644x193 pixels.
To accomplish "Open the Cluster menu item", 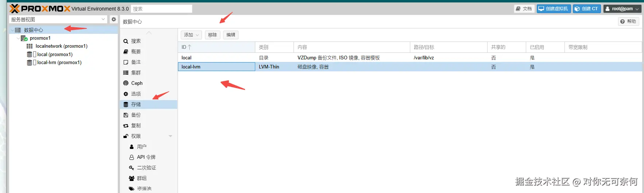I will point(148,73).
